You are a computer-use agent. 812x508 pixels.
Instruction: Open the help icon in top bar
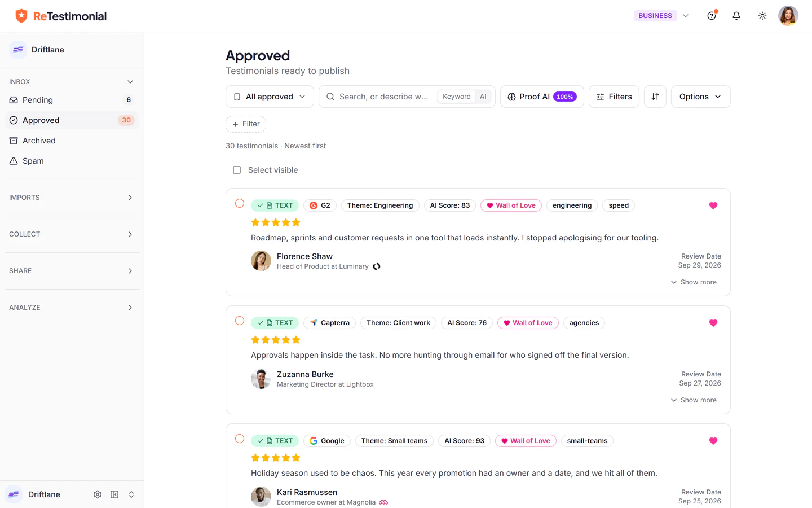coord(712,16)
